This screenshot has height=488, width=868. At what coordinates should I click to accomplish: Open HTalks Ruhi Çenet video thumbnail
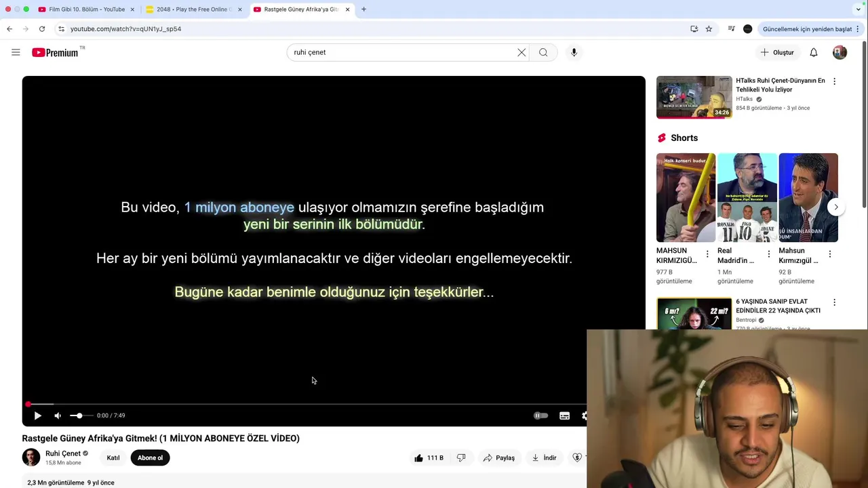tap(694, 97)
